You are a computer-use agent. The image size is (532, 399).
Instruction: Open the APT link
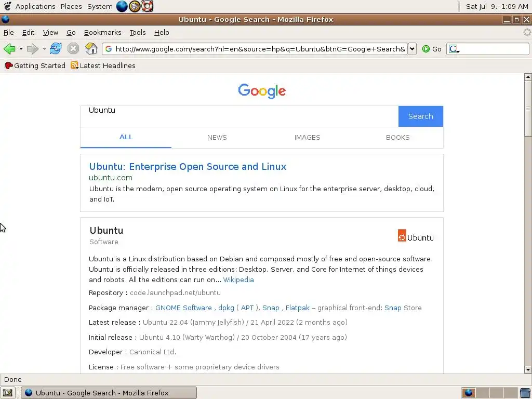pyautogui.click(x=247, y=308)
